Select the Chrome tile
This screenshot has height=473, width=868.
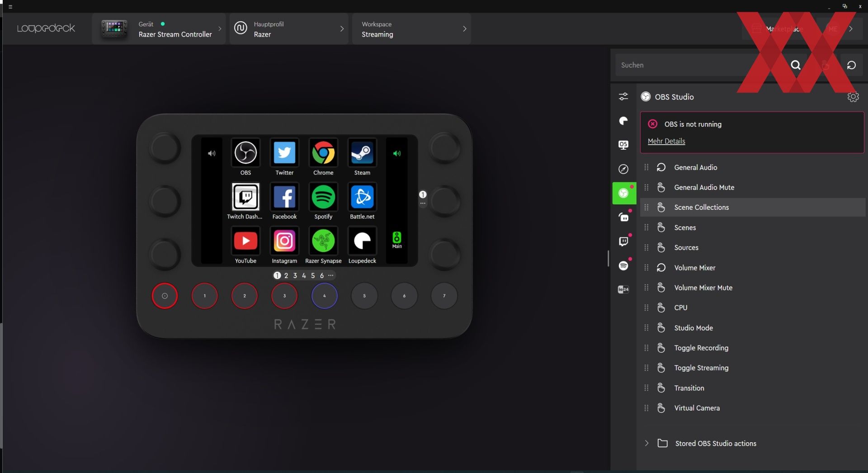[x=323, y=153]
